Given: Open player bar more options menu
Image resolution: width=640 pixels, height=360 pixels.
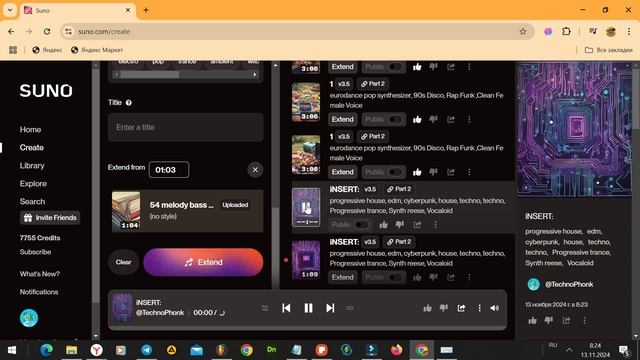Looking at the screenshot, I should [x=479, y=308].
